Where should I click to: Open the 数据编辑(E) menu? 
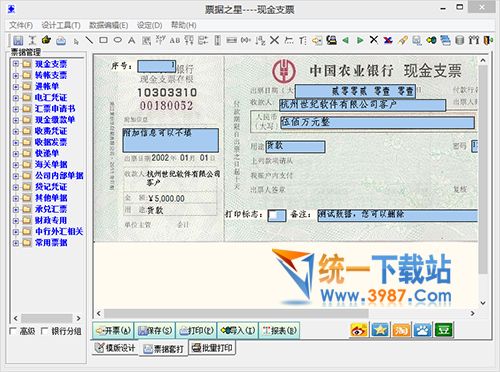[x=108, y=25]
